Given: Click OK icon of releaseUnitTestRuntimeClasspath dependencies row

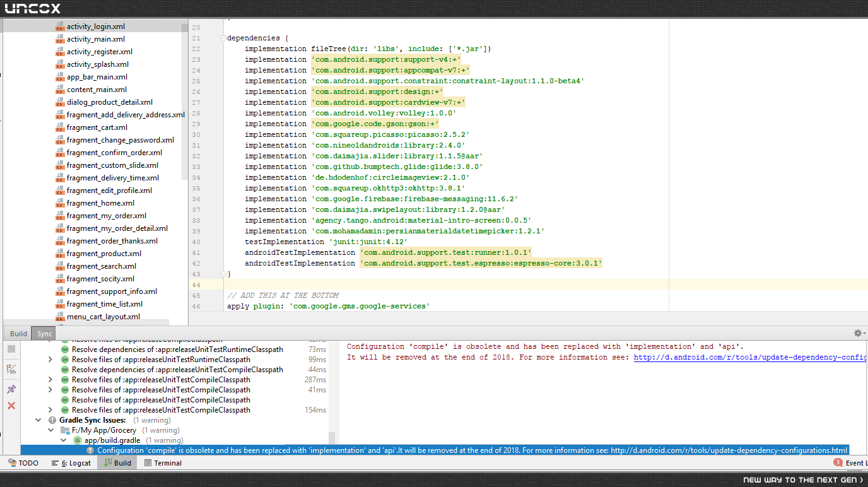Looking at the screenshot, I should [64, 349].
